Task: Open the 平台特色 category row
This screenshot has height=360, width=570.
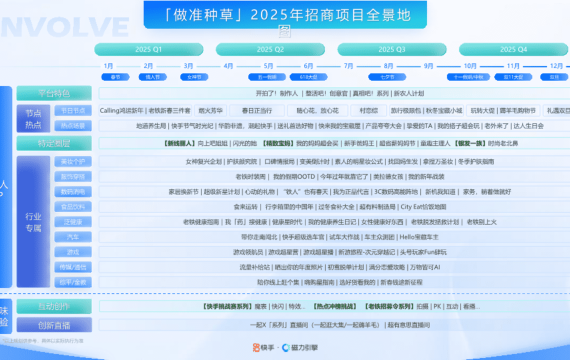Action: click(x=54, y=93)
